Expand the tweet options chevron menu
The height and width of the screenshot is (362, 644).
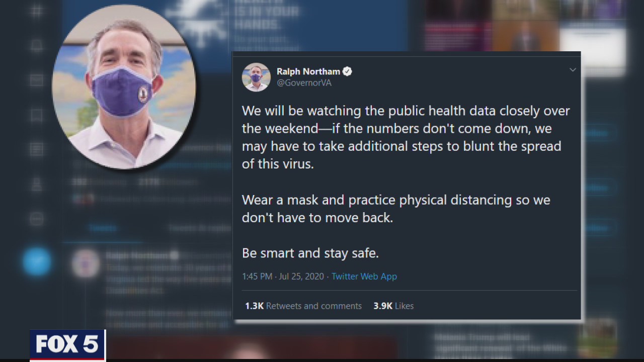(x=573, y=70)
